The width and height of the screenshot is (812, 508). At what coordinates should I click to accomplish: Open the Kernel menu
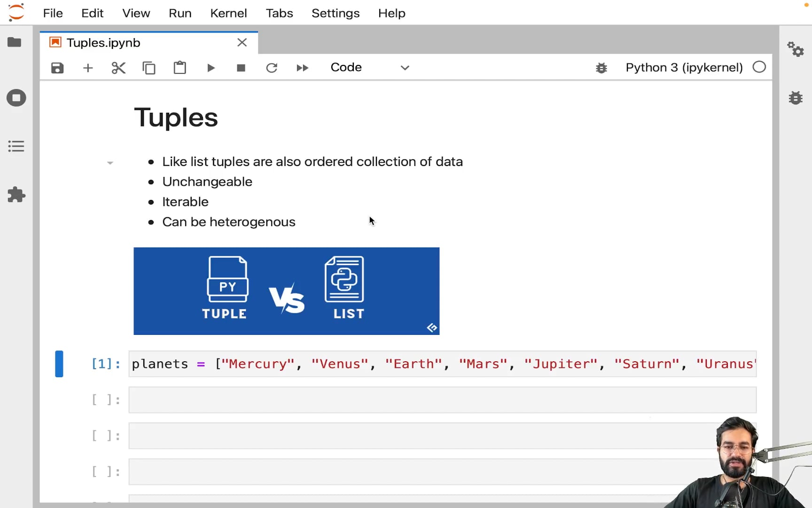click(x=228, y=13)
